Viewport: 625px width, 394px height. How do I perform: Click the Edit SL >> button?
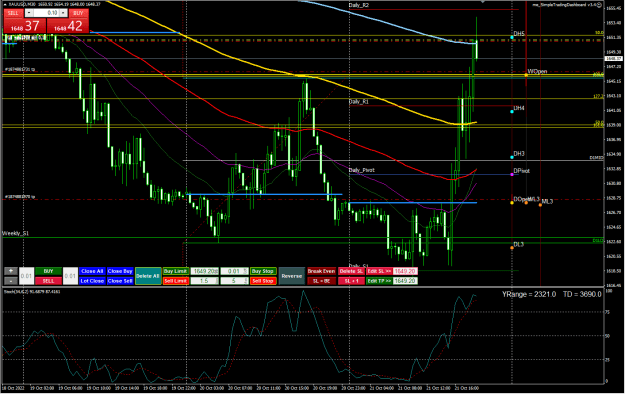coord(379,271)
